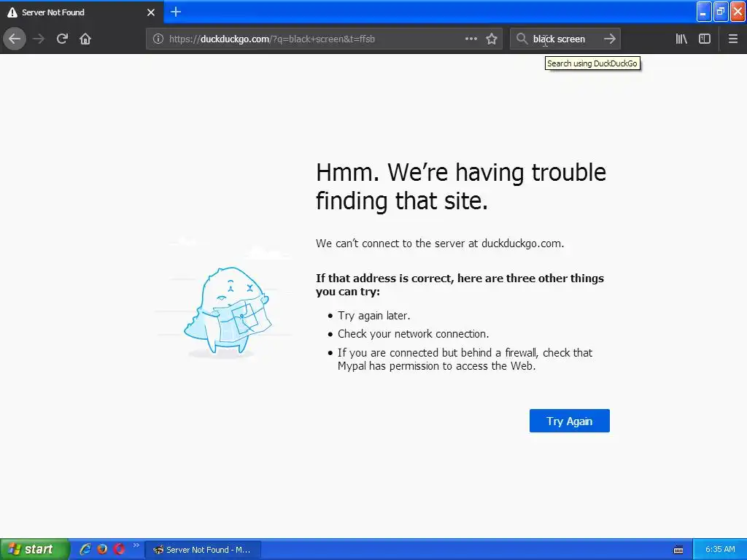Launch Firefox from quick launch
The height and width of the screenshot is (560, 747).
(x=102, y=549)
